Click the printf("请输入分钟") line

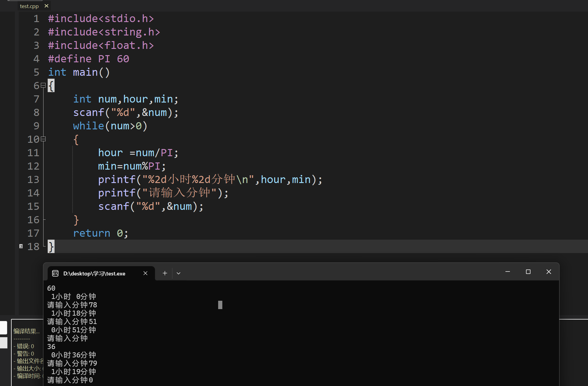(x=163, y=193)
